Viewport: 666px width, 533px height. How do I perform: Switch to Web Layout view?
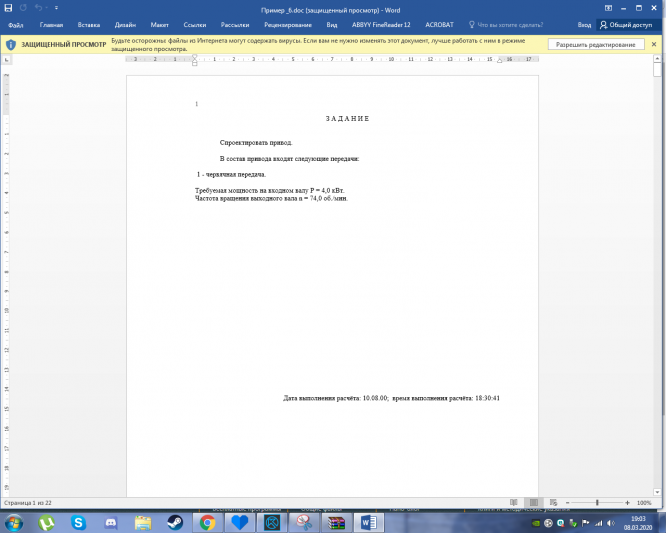tap(553, 502)
